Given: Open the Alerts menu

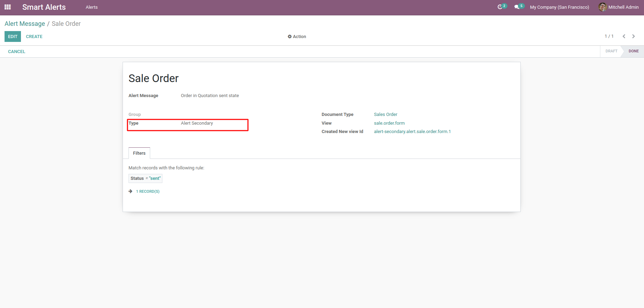Looking at the screenshot, I should click(92, 7).
